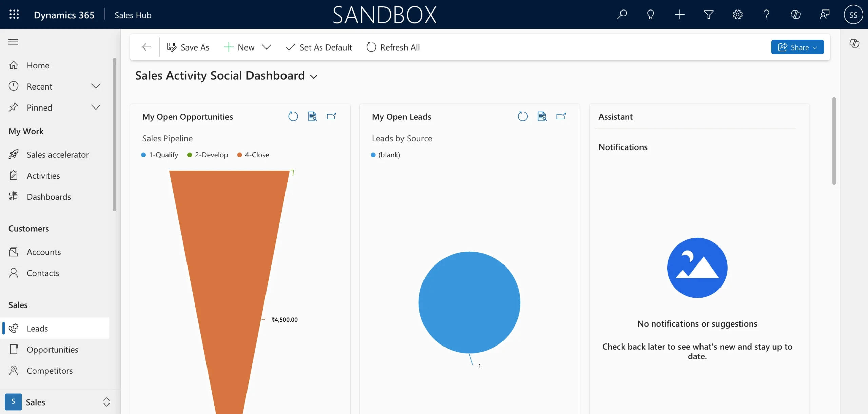Click Set As Default

pos(319,47)
